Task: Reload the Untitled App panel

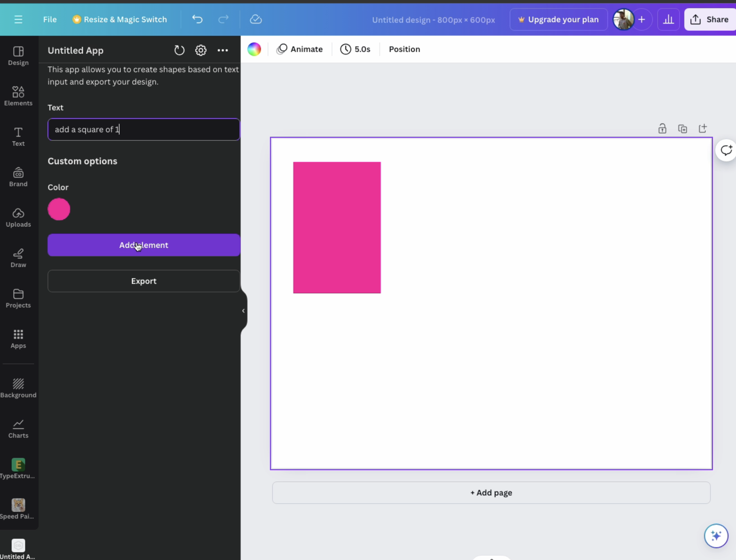Action: tap(179, 50)
